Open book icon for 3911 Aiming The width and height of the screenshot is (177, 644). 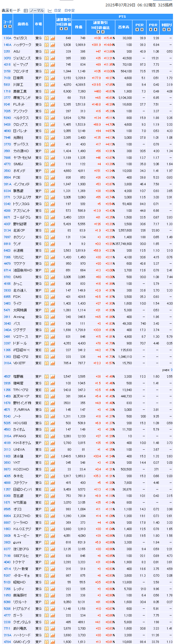coord(47,317)
